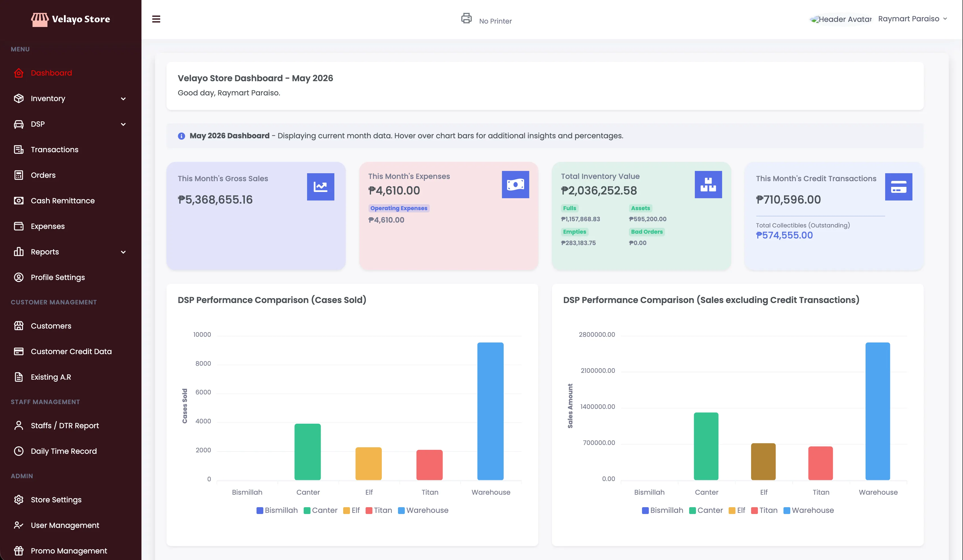Click the No Printer status text
This screenshot has width=963, height=560.
coord(495,21)
